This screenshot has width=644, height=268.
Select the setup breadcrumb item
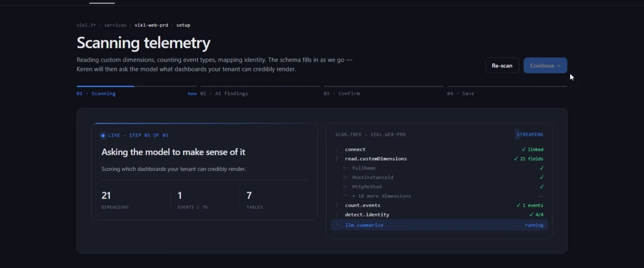point(183,25)
